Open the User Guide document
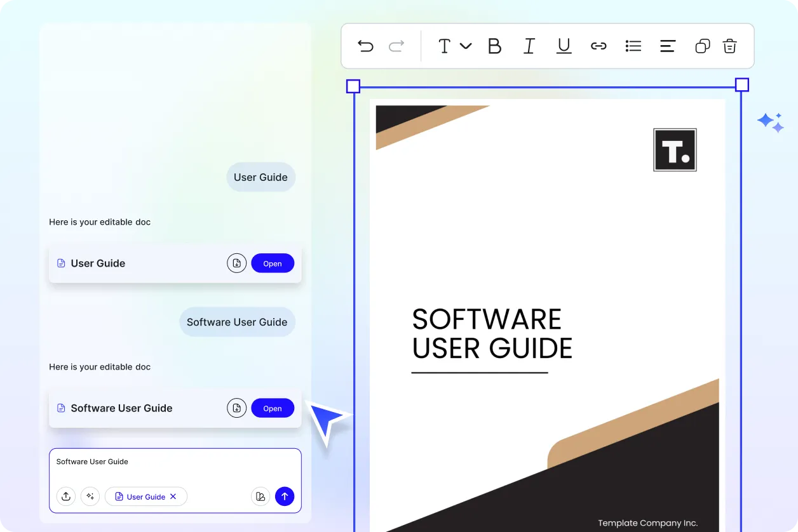Viewport: 798px width, 532px height. tap(273, 263)
